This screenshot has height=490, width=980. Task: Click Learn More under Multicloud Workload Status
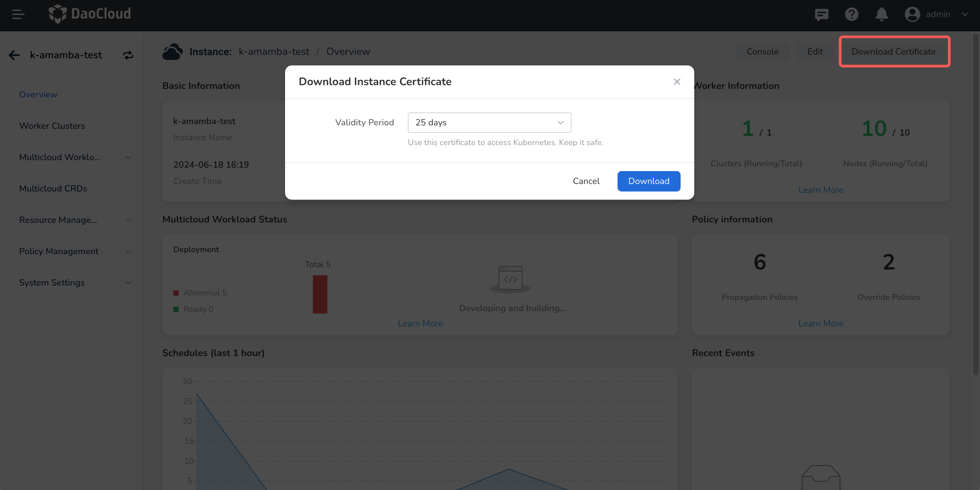point(420,323)
